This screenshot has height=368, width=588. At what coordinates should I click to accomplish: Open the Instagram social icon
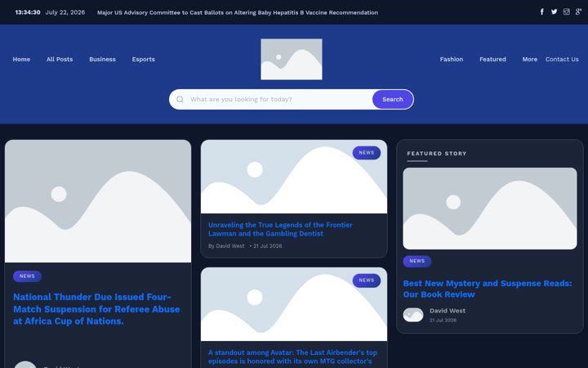tap(566, 12)
